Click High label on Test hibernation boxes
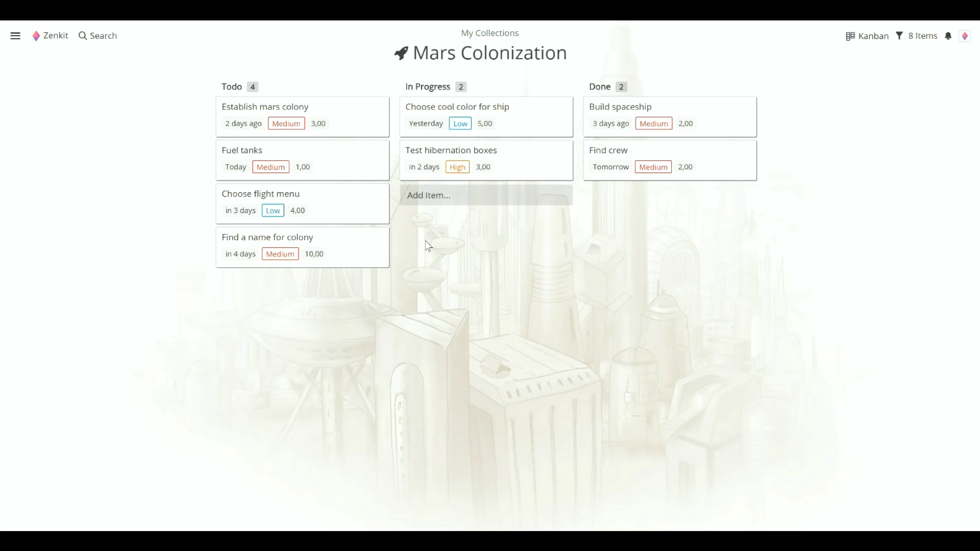The width and height of the screenshot is (980, 551). point(457,167)
